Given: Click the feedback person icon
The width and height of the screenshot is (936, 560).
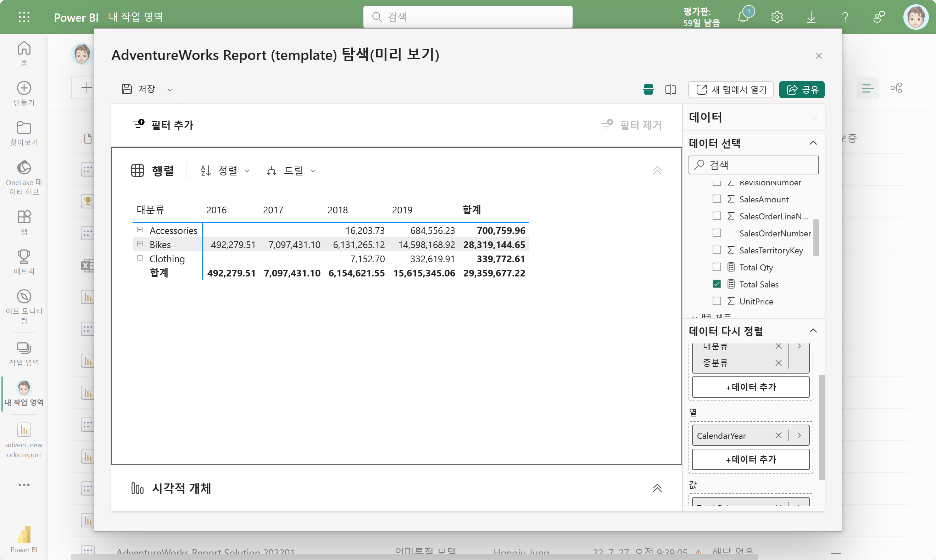Looking at the screenshot, I should [x=879, y=17].
